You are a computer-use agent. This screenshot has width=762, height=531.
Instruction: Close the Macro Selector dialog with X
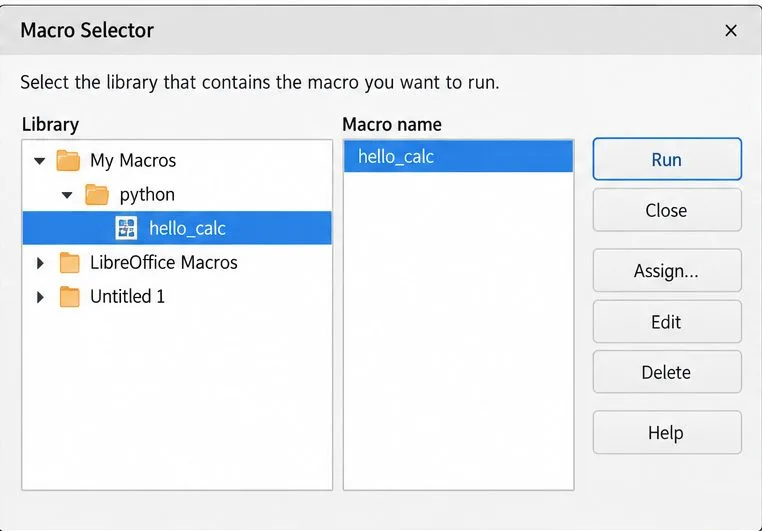730,31
